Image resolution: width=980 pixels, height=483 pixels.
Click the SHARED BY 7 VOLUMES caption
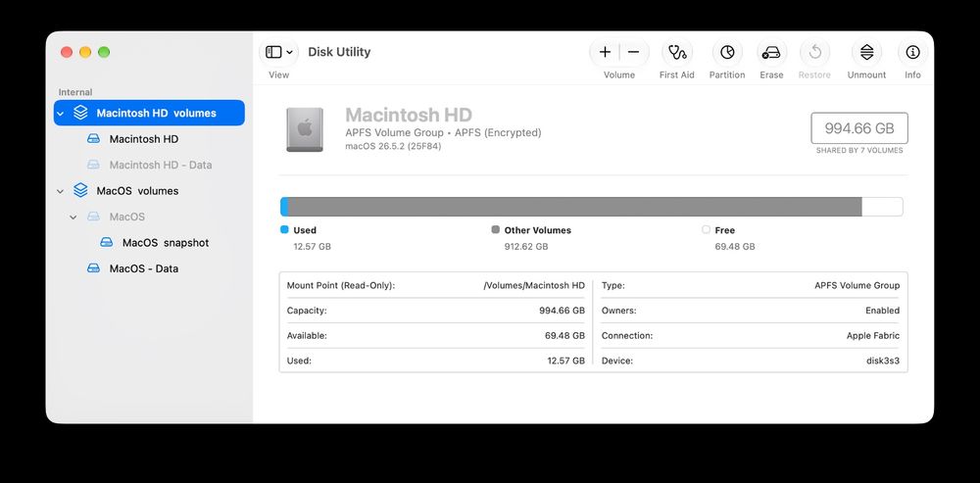point(859,151)
